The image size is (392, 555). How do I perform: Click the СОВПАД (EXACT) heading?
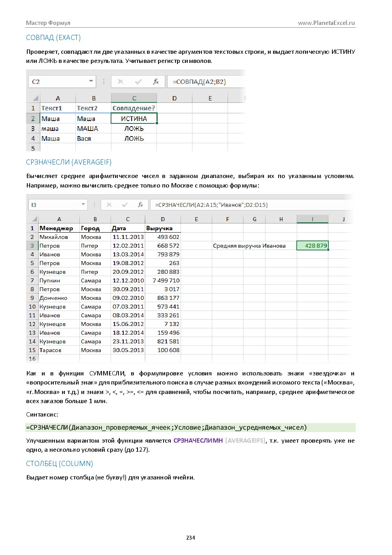tap(53, 38)
